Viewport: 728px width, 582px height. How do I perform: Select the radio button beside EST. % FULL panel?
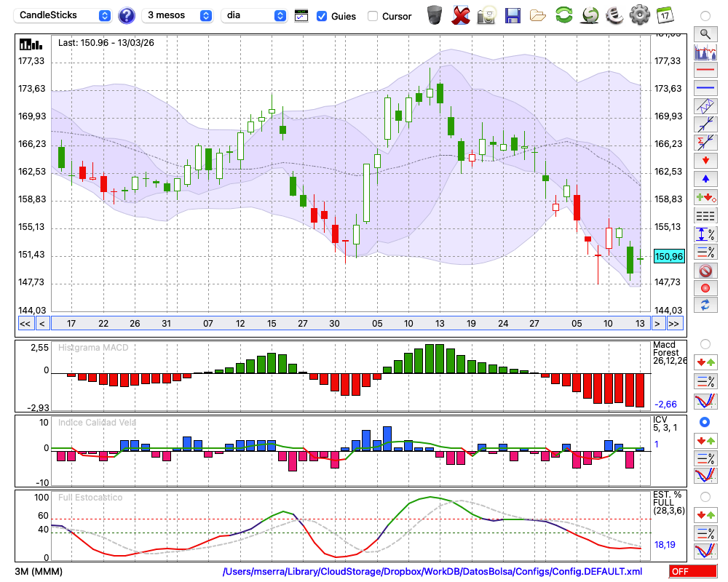tap(705, 496)
